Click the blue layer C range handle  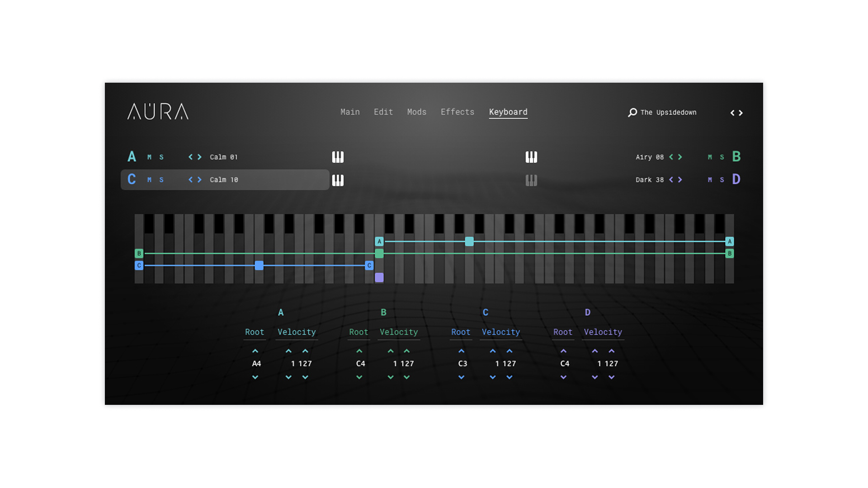pyautogui.click(x=259, y=265)
